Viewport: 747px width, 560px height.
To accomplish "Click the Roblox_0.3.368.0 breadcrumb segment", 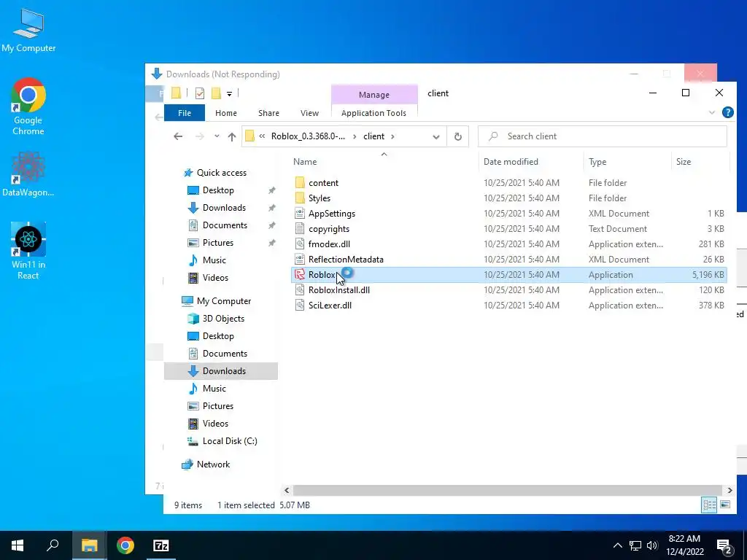I will coord(309,136).
